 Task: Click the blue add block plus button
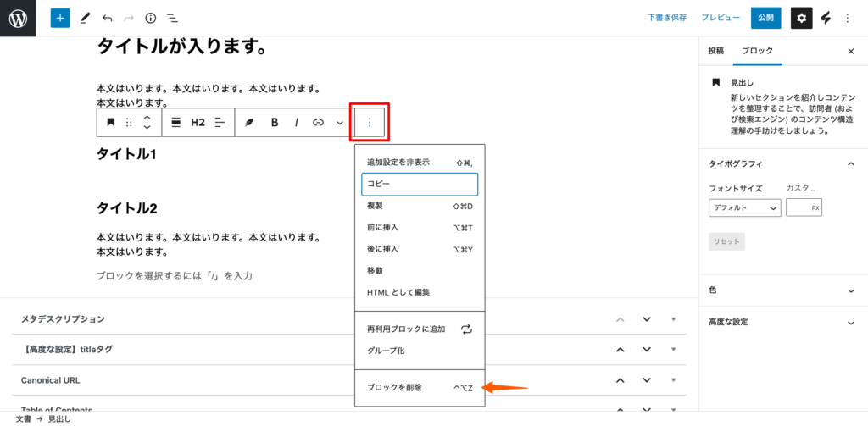59,18
